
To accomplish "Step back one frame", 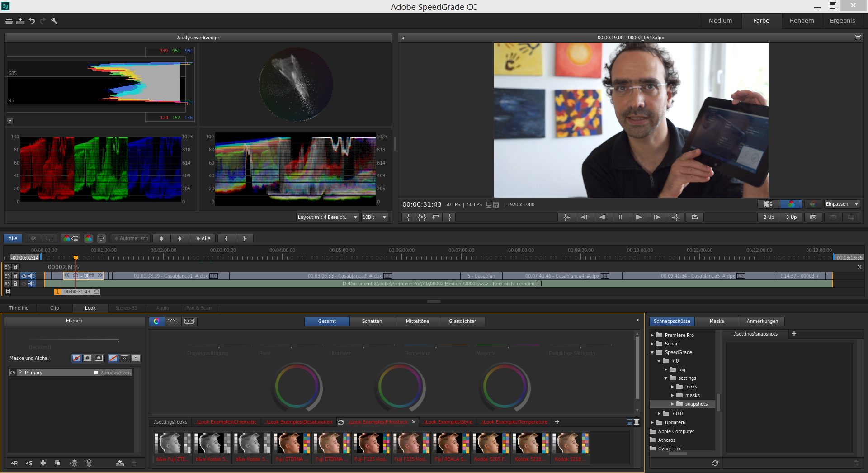I will coord(584,217).
